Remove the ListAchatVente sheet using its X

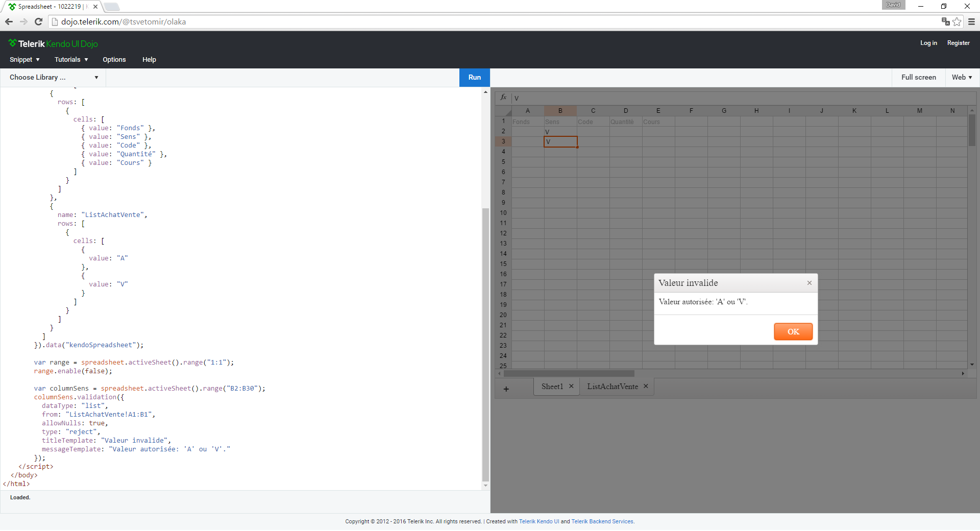tap(646, 387)
